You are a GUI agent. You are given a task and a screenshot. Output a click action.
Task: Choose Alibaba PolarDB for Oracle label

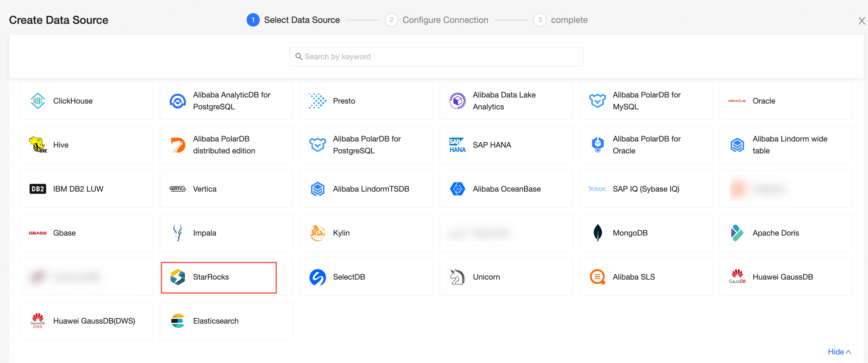tap(646, 145)
